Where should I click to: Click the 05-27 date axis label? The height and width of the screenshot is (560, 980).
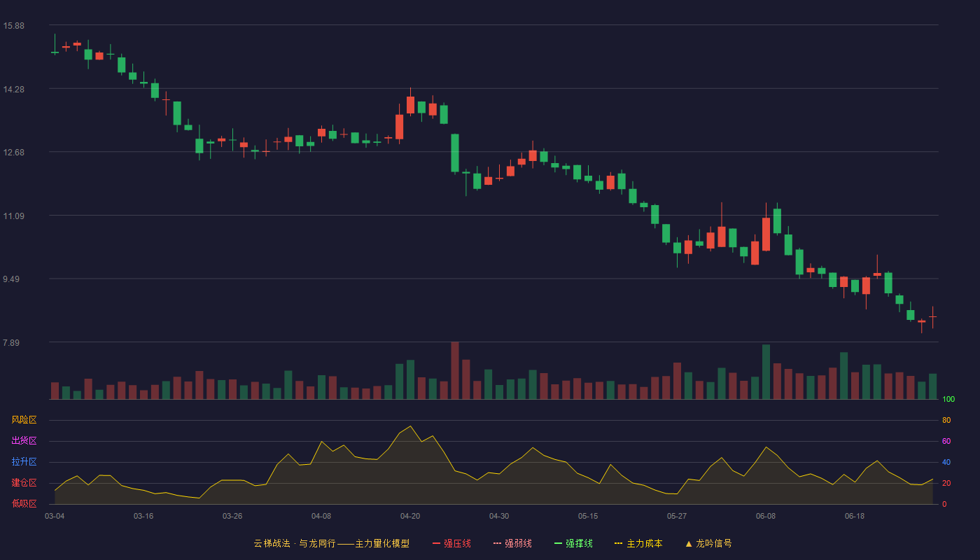677,516
